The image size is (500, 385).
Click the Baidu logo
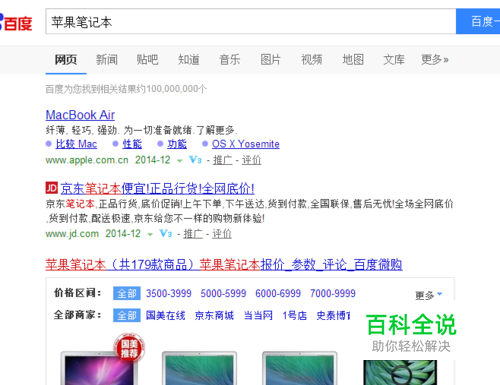tap(16, 22)
